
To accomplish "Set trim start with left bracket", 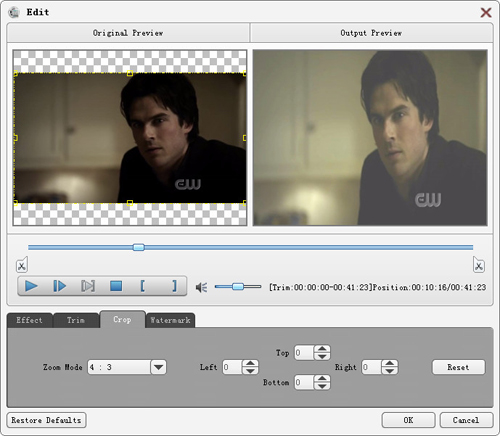I will [x=143, y=286].
